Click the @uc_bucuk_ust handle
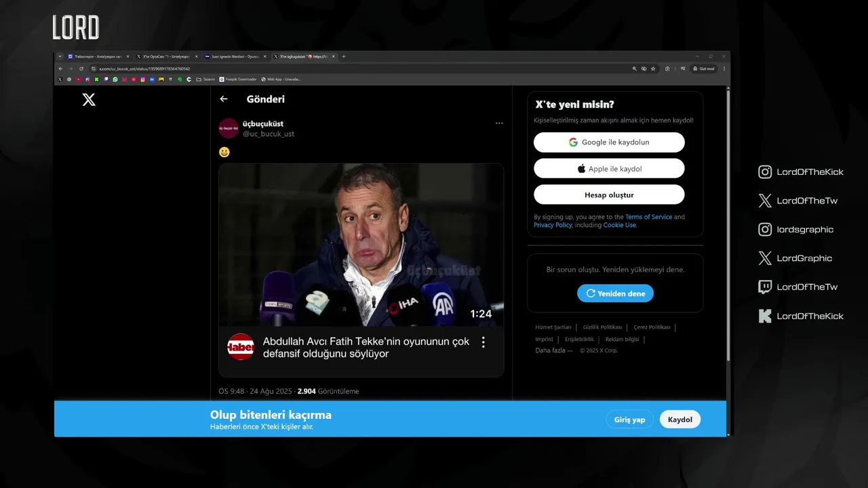 (x=269, y=134)
